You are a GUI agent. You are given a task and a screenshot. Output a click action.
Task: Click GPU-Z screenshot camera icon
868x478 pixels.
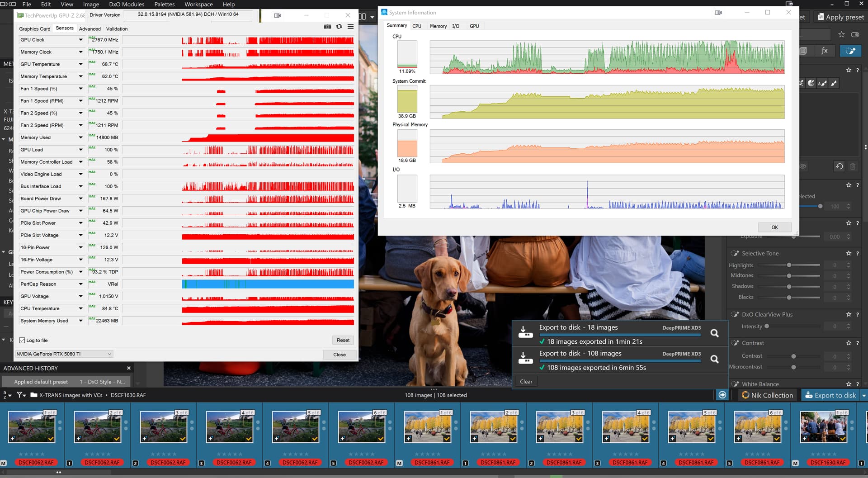coord(327,27)
